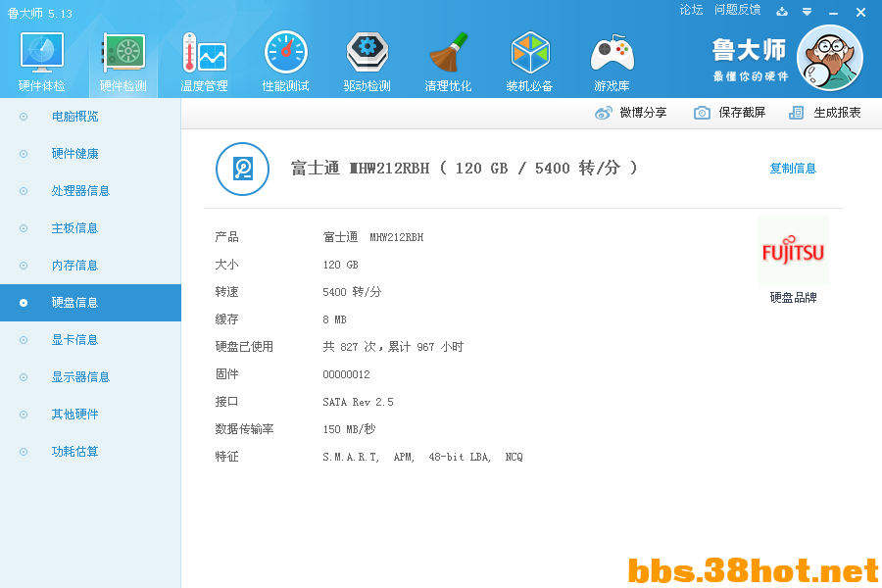Click 保存截屏 text button
This screenshot has height=588, width=882.
742,113
